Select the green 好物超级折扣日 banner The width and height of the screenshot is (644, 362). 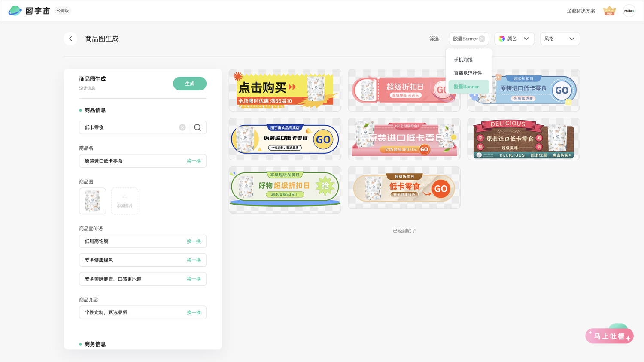285,190
